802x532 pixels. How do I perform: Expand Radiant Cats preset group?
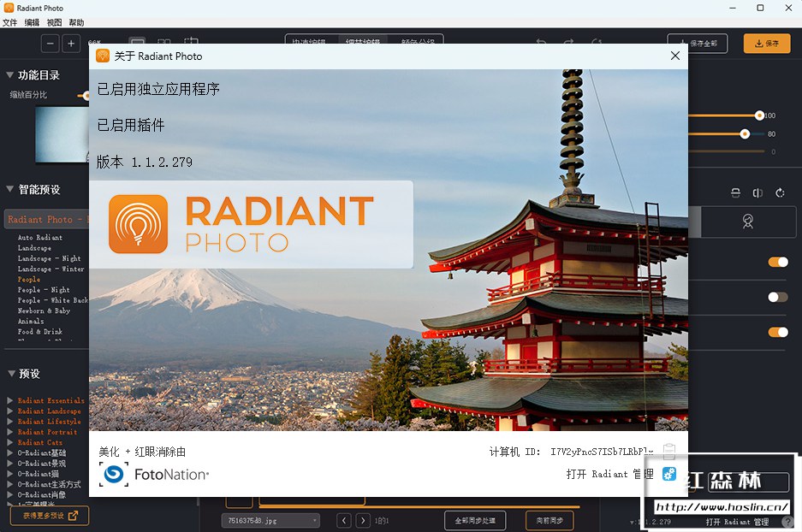(x=9, y=442)
